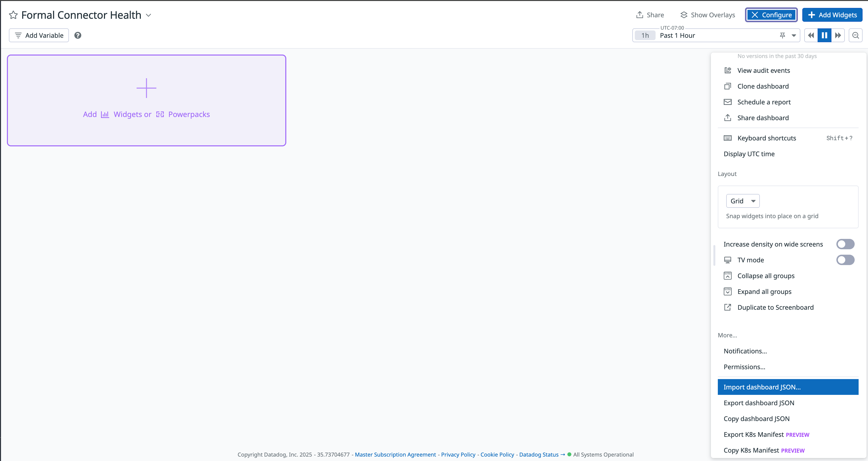Expand the dashboard title chevron menu
The image size is (868, 461).
pyautogui.click(x=149, y=15)
